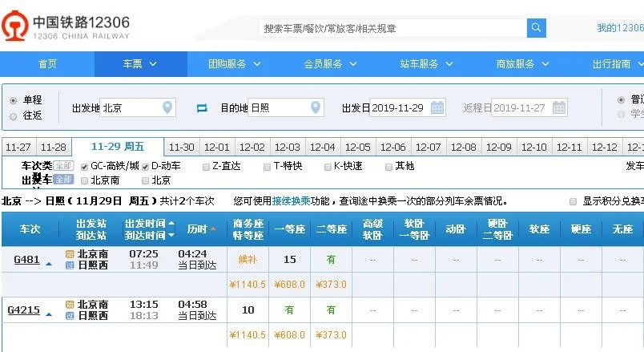Click 候补 waitlist for G481 business seat
This screenshot has width=644, height=352.
pyautogui.click(x=248, y=260)
